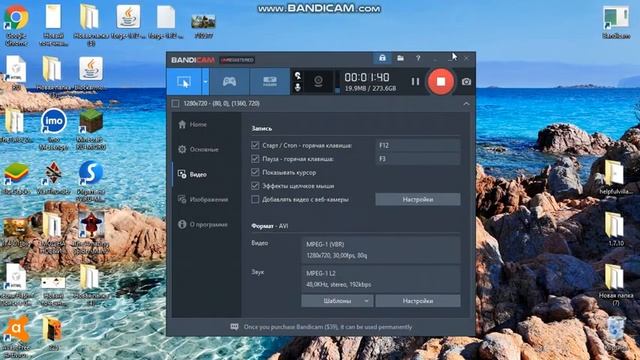The width and height of the screenshot is (640, 360).
Task: Select the imo desktop shortcut
Action: tap(53, 129)
